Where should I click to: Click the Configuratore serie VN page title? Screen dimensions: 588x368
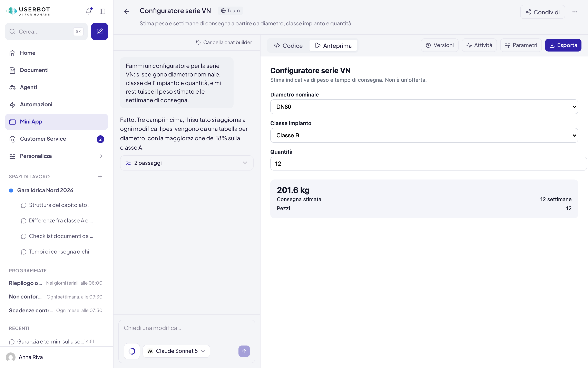point(175,11)
